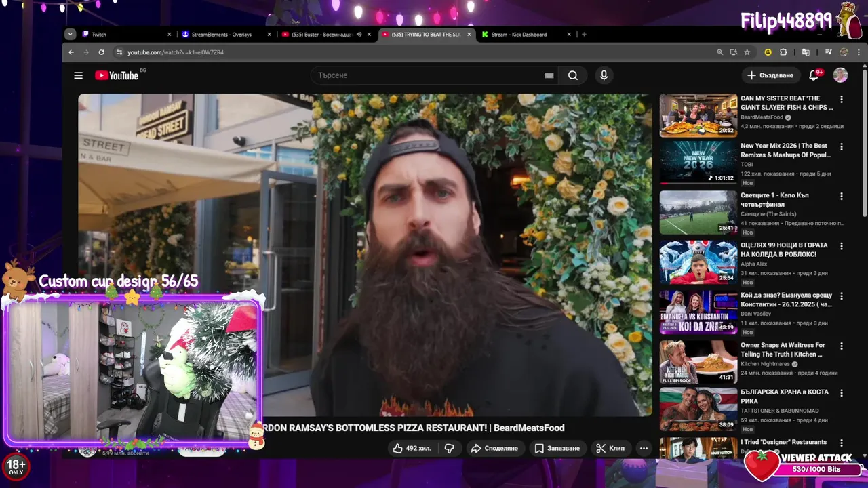Screen dimensions: 868x488
Task: Open New Year Mix 2026 thumbnail
Action: tap(698, 163)
